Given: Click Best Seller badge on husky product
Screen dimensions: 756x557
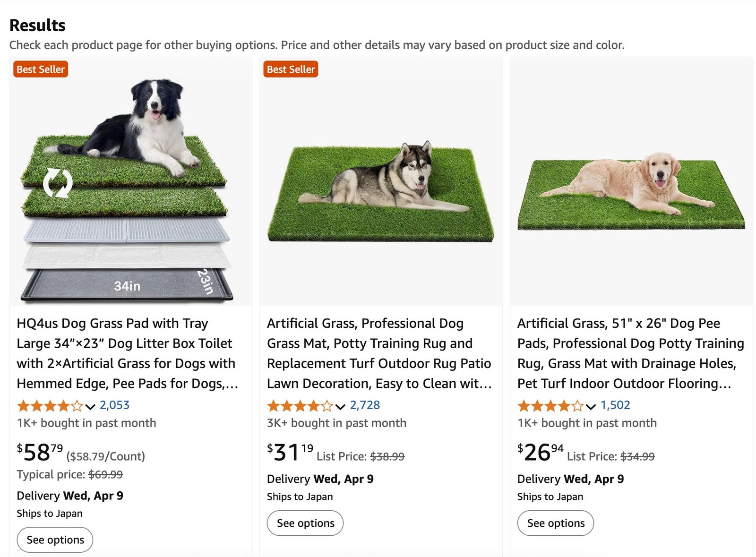Looking at the screenshot, I should (x=291, y=69).
